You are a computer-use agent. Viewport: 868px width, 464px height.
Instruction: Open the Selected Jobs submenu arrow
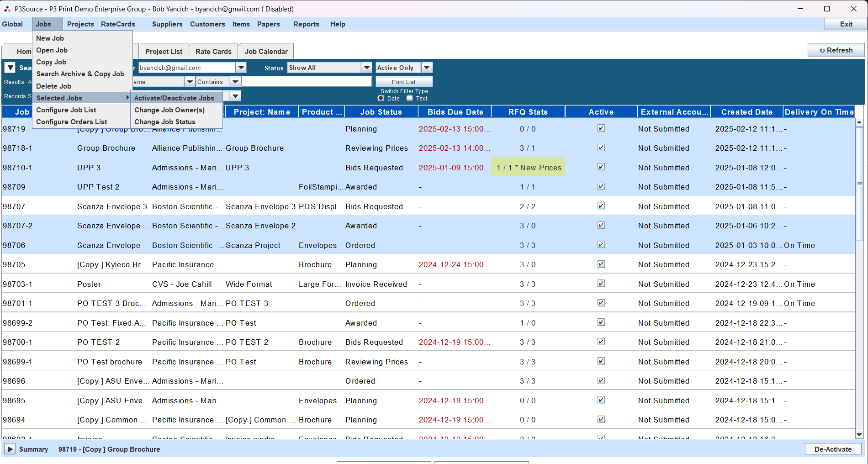click(127, 98)
